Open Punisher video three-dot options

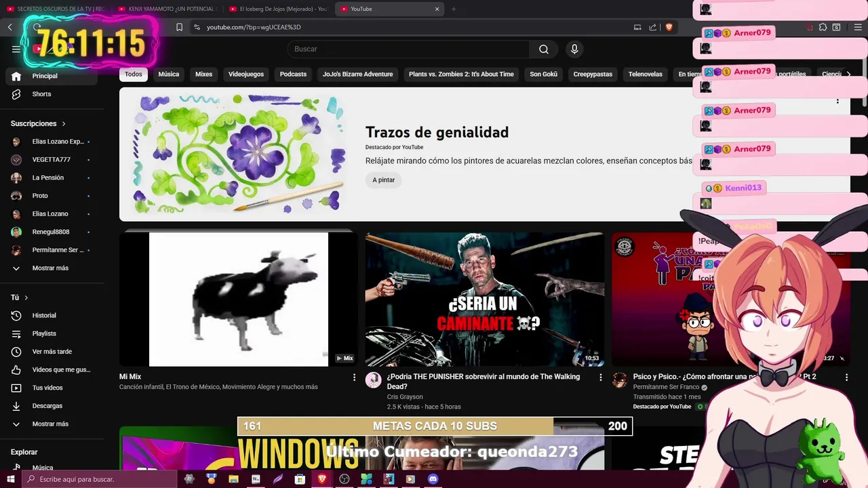tap(600, 377)
